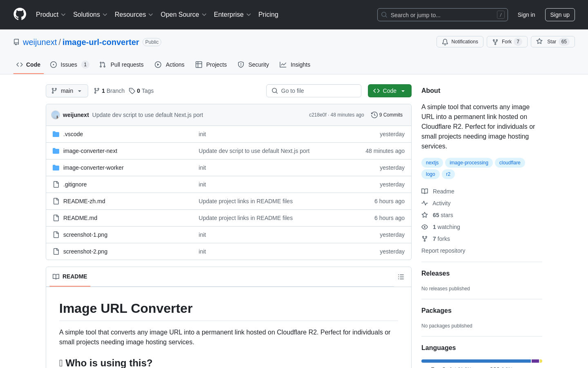Click the eye icon beside 1 watching
588x368 pixels.
[425, 227]
